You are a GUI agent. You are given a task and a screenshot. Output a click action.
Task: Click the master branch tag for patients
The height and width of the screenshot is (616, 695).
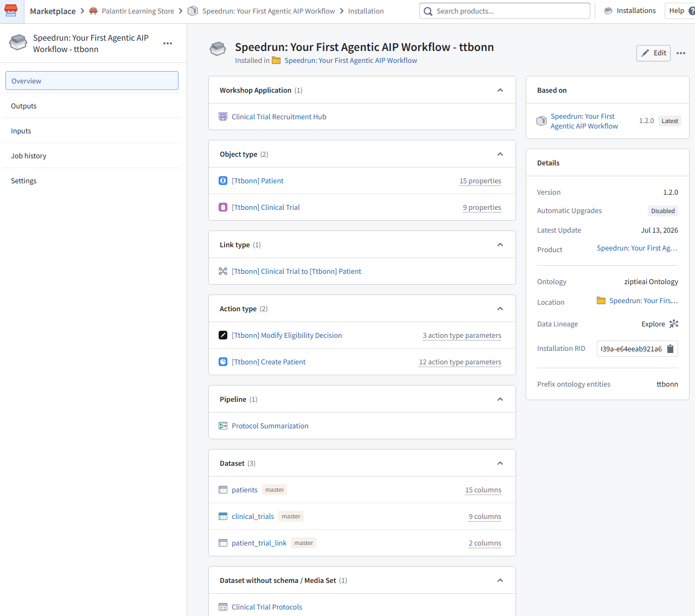click(275, 490)
